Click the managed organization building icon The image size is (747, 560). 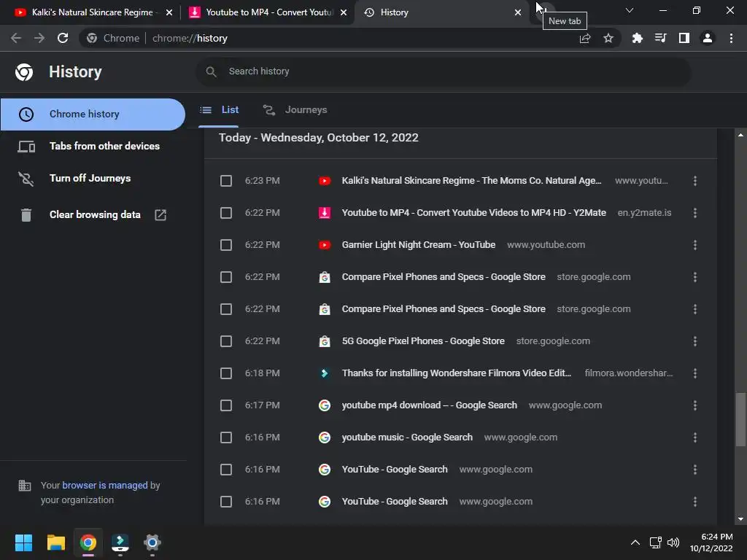(24, 486)
